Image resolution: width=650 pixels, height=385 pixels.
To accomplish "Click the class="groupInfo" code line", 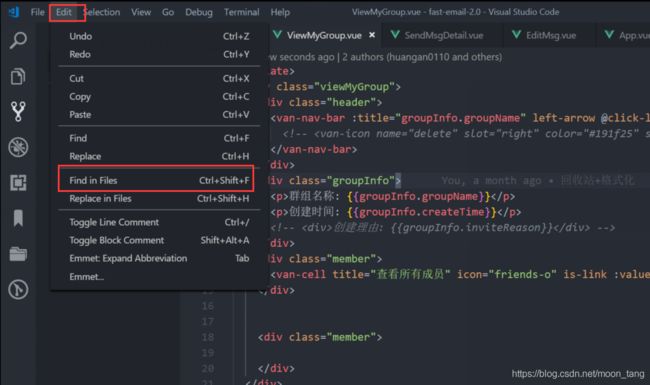I will tap(335, 181).
